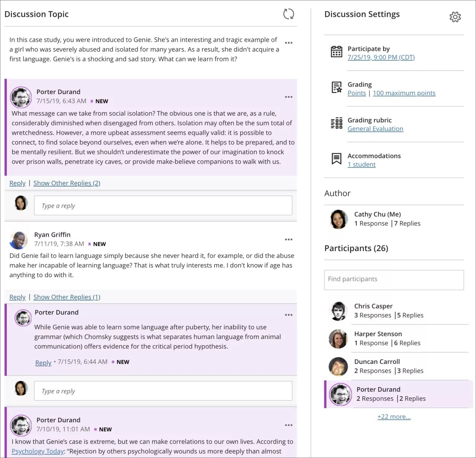
Task: Open options menu on Ryan Griffin's post
Action: pos(289,239)
